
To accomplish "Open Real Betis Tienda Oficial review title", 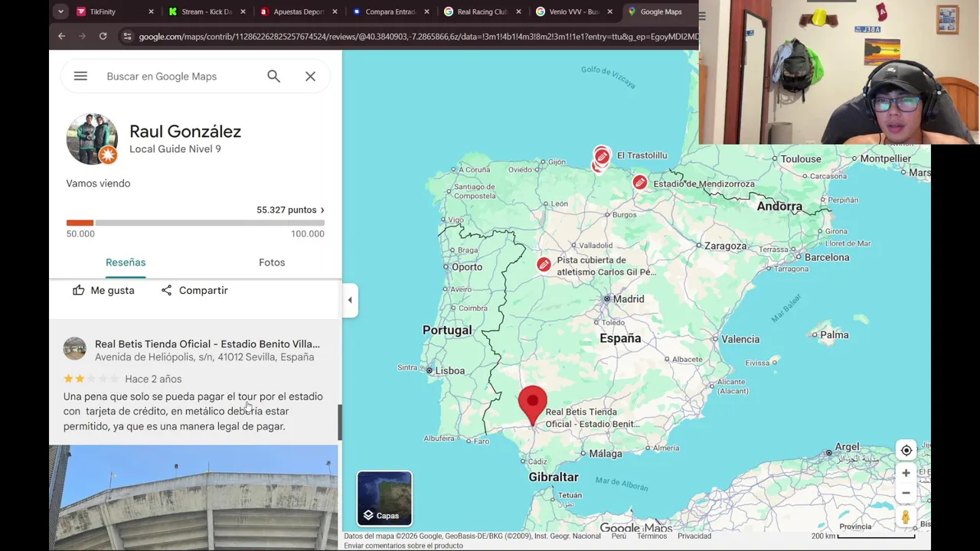I will [207, 344].
